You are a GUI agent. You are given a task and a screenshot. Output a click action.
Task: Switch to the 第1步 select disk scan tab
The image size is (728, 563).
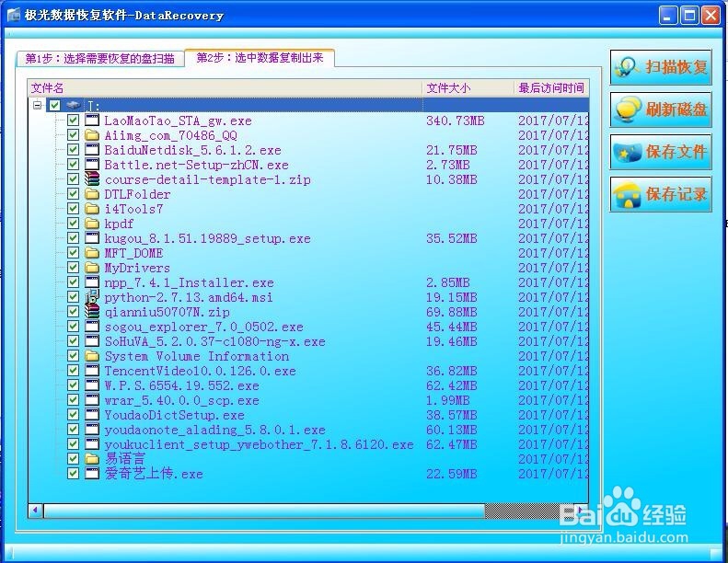pyautogui.click(x=99, y=59)
